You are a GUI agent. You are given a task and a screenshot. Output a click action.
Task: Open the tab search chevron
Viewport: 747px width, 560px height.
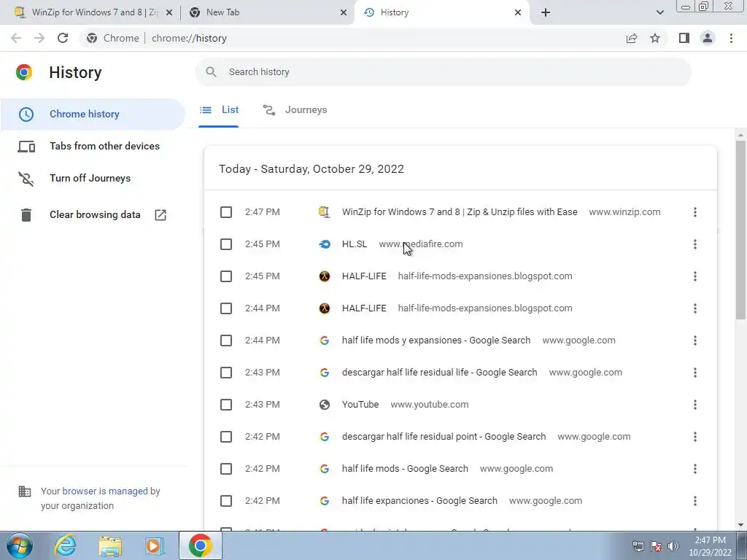(659, 12)
